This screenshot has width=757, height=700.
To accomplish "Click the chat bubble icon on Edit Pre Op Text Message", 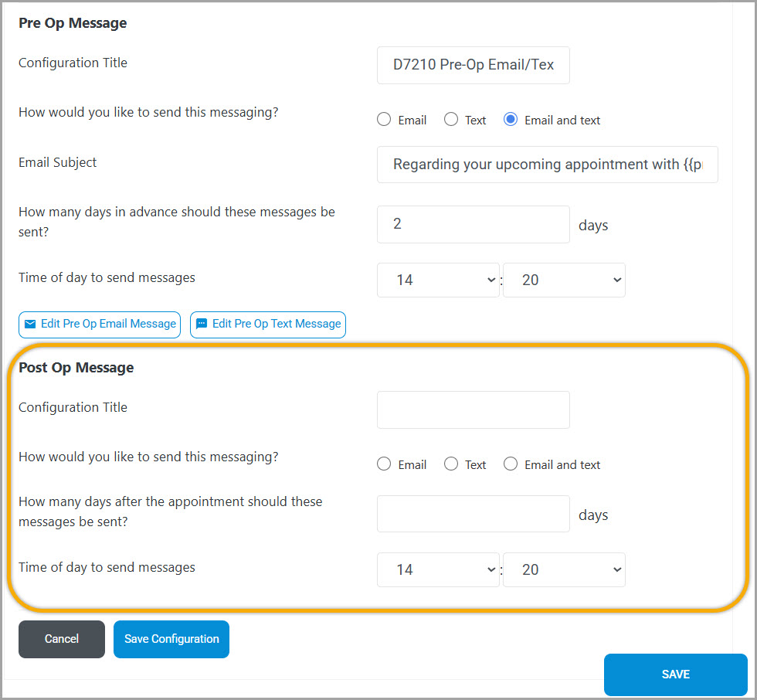I will coord(202,325).
